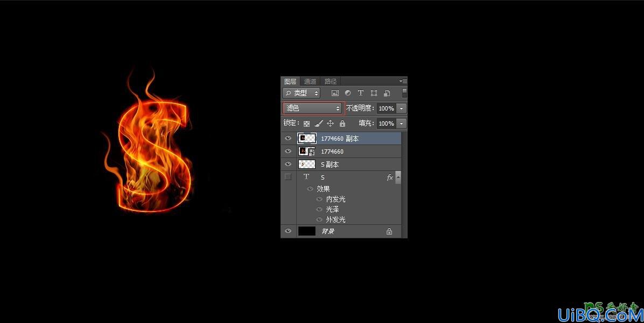Toggle 内发光 effect visibility
644x323 pixels.
click(x=319, y=199)
